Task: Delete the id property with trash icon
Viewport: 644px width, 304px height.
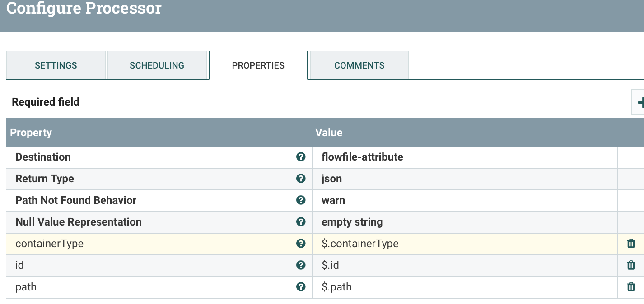Action: tap(631, 265)
